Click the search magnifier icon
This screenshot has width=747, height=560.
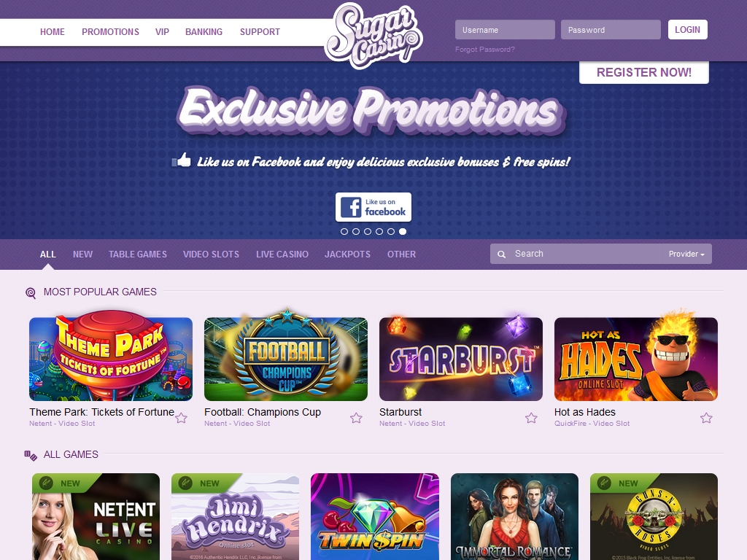click(x=501, y=254)
